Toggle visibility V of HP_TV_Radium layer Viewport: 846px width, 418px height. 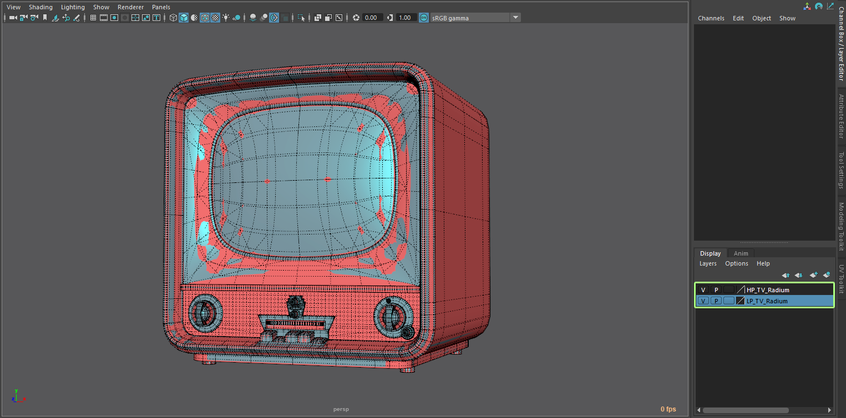[703, 290]
